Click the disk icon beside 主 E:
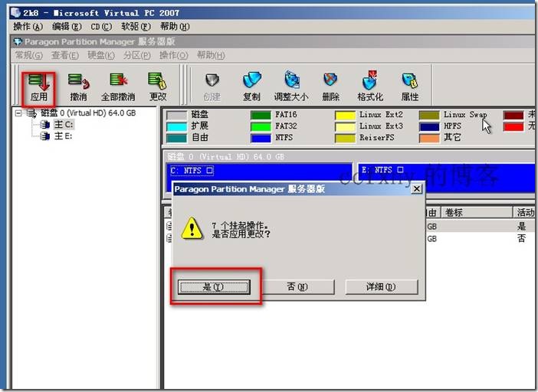Image resolution: width=538 pixels, height=392 pixels. click(45, 136)
